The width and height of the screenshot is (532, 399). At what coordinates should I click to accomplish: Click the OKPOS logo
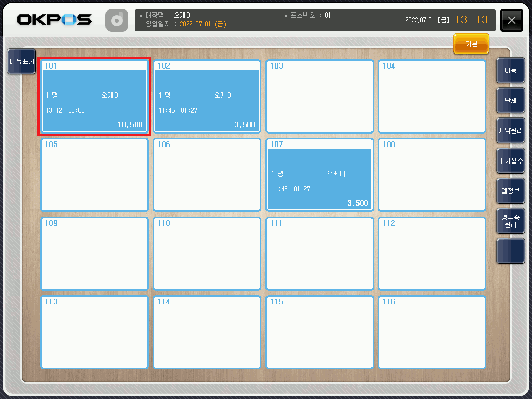pyautogui.click(x=54, y=20)
